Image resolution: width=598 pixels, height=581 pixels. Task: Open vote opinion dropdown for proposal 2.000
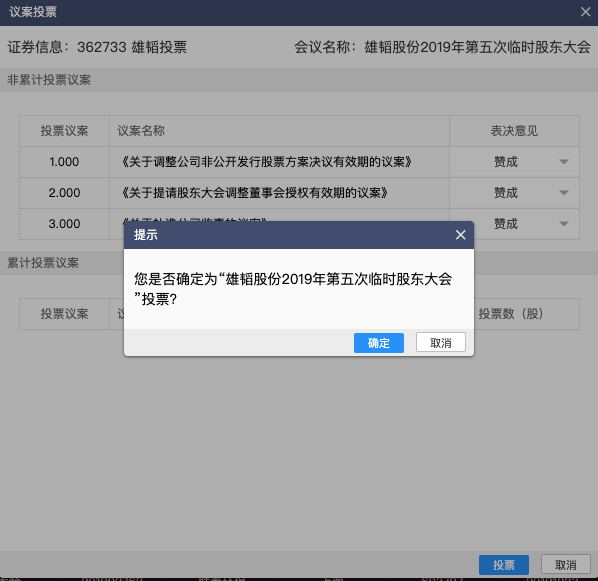pos(564,193)
